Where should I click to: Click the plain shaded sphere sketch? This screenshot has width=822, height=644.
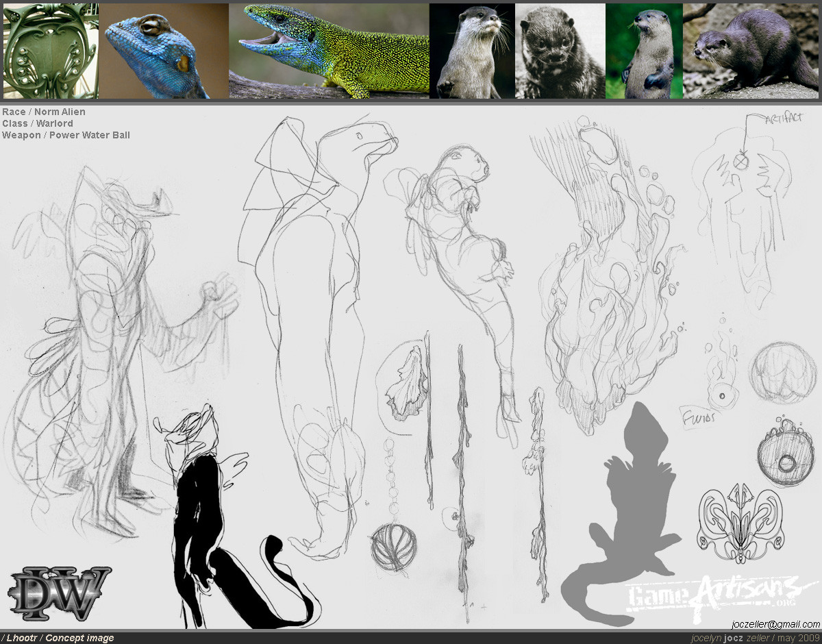click(782, 373)
